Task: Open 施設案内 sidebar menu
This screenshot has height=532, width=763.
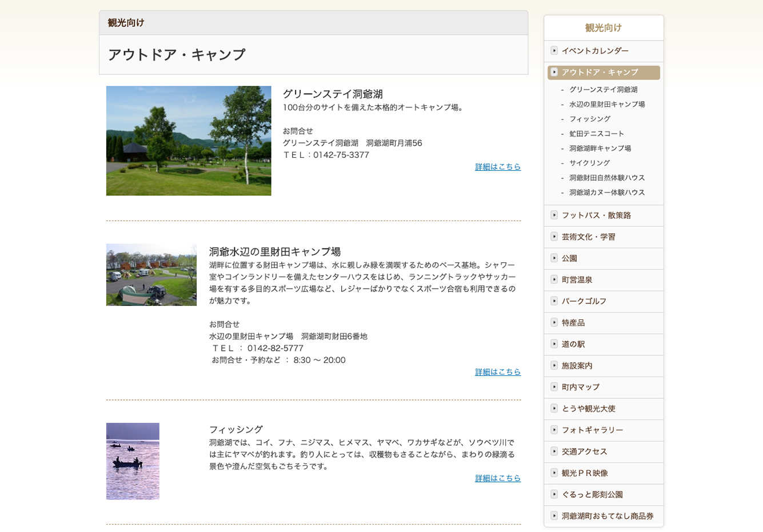Action: (604, 366)
